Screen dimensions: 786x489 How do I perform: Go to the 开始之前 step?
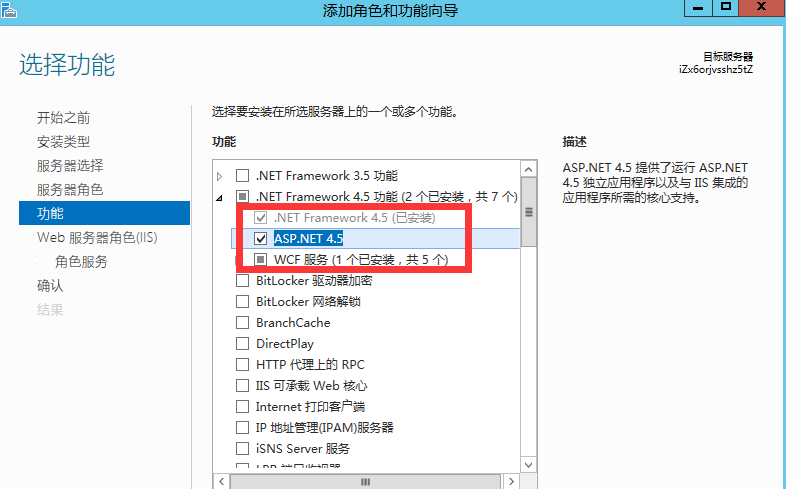(63, 118)
